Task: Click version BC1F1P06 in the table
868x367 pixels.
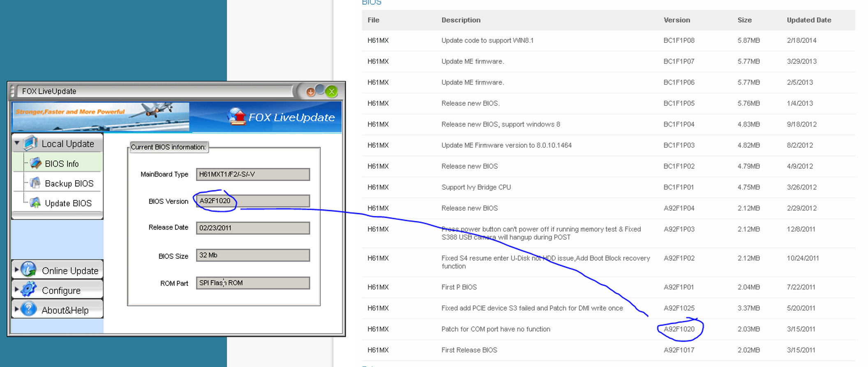Action: (679, 82)
